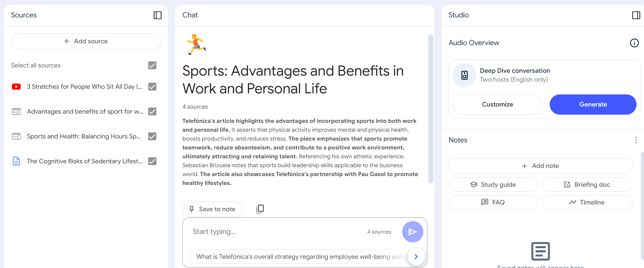Open the Advantages and benefits source
Image resolution: width=644 pixels, height=268 pixels.
[x=85, y=112]
